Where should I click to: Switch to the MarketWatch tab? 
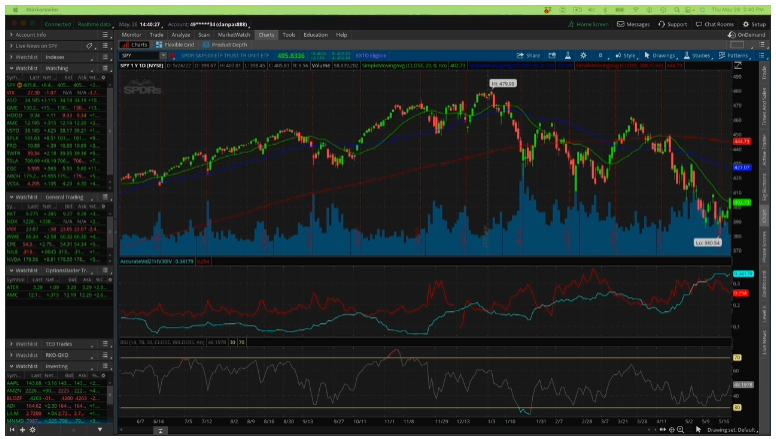234,35
